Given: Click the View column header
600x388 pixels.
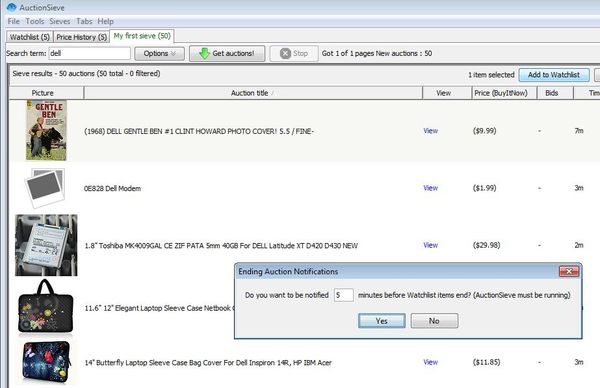Looking at the screenshot, I should click(447, 93).
